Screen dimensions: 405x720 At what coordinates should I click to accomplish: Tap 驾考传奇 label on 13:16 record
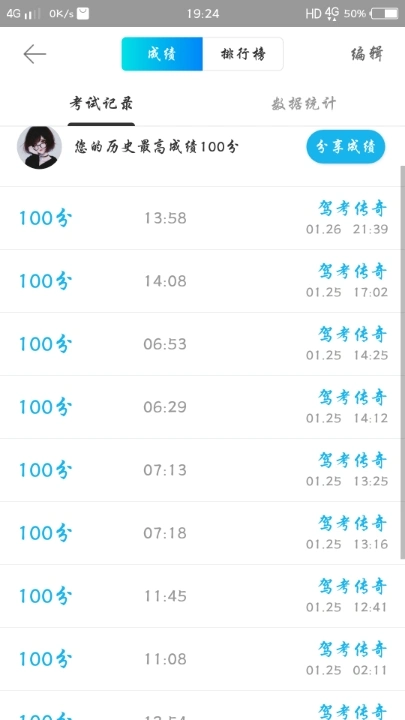353,523
